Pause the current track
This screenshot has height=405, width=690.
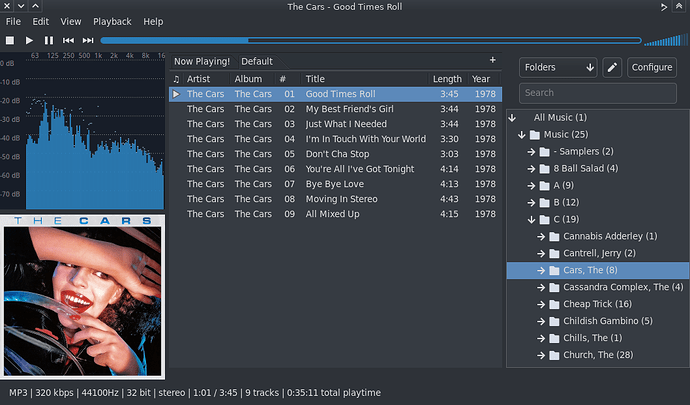(48, 40)
